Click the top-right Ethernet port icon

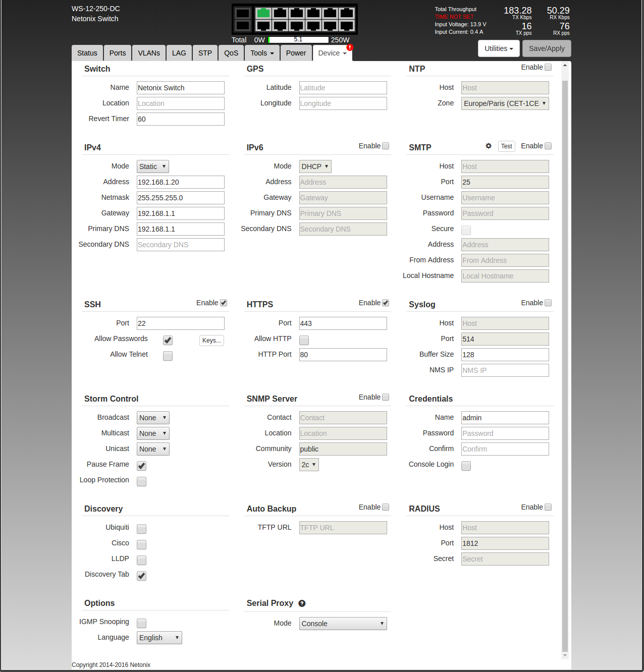tap(347, 13)
